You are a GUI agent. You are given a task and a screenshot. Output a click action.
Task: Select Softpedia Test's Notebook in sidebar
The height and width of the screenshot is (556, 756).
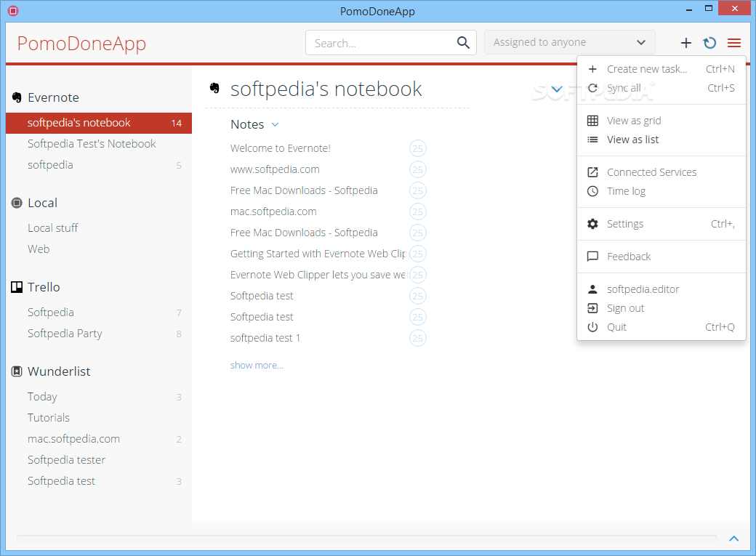(99, 144)
